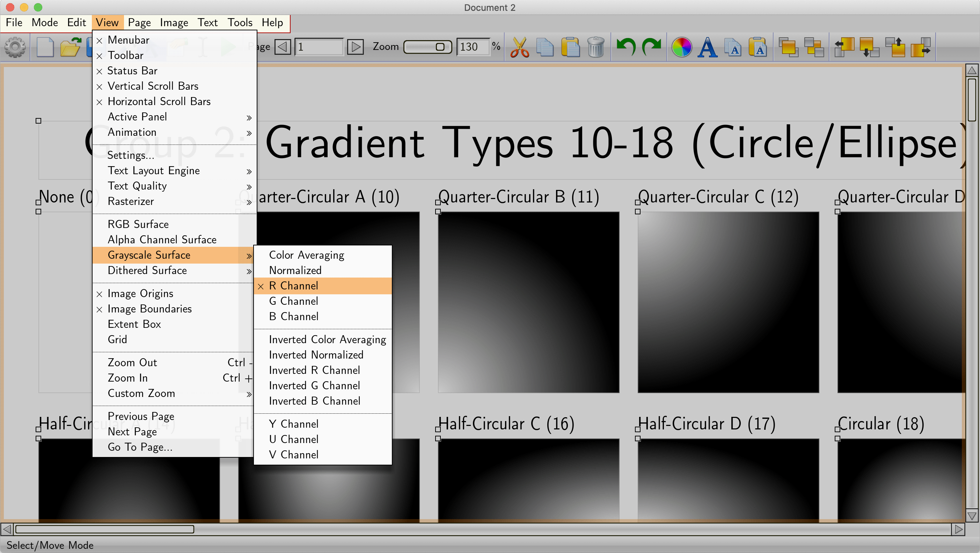
Task: Click the align left arrow icon
Action: click(844, 47)
